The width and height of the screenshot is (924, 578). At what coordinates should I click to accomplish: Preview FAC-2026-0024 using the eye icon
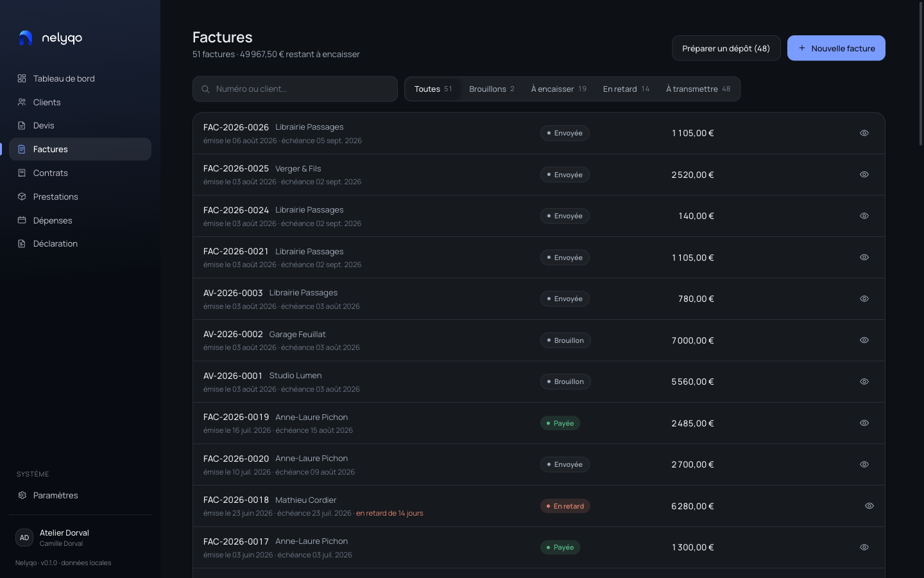click(x=864, y=216)
